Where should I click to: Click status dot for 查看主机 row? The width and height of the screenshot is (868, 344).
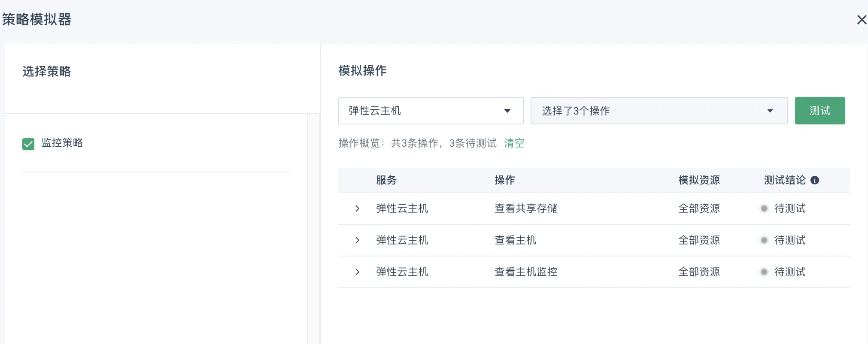pos(764,241)
